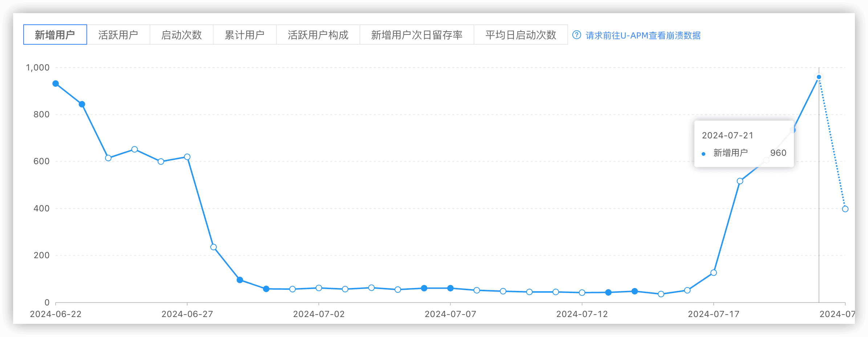Select the data point above 2024-07-12

[x=582, y=293]
